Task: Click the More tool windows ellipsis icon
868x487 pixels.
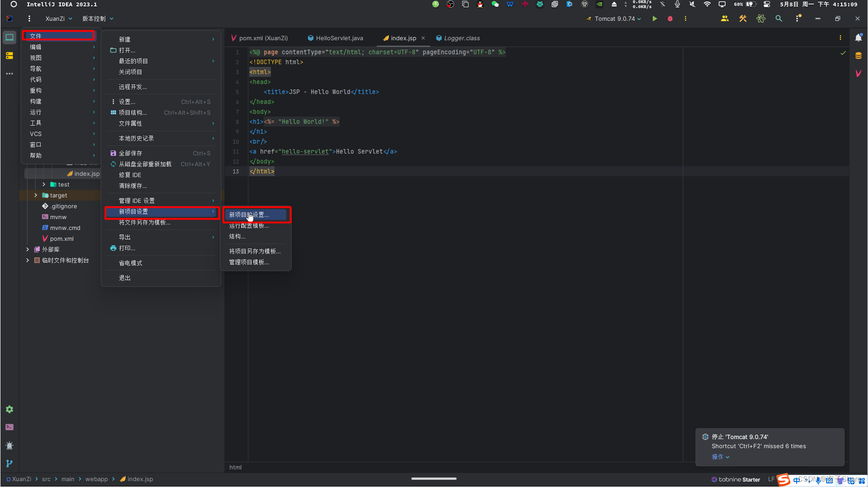Action: [9, 73]
